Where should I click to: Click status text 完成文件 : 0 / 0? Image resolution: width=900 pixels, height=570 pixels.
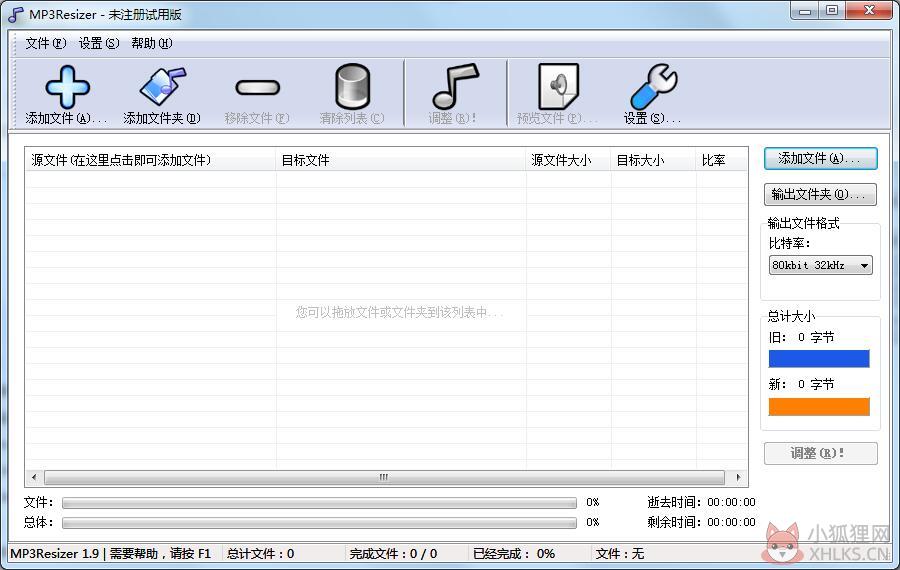pyautogui.click(x=393, y=554)
